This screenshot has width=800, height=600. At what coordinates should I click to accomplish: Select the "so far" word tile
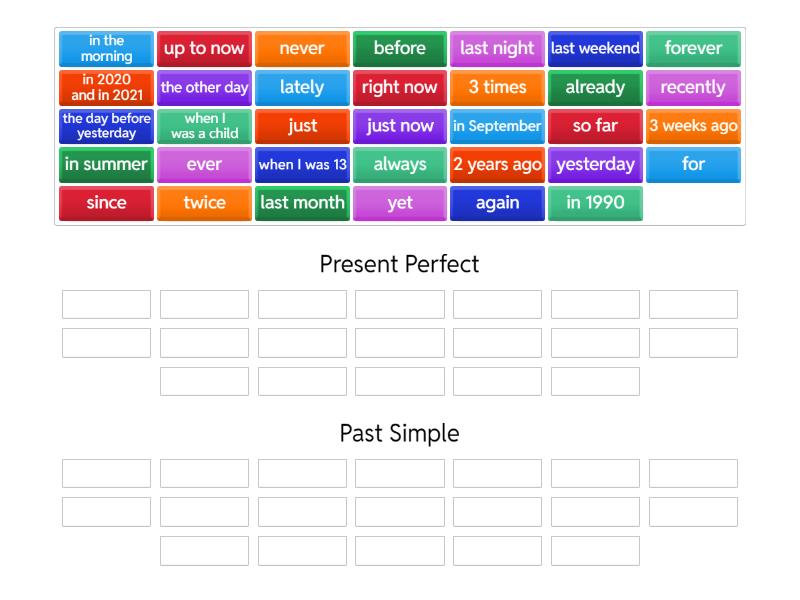coord(595,126)
